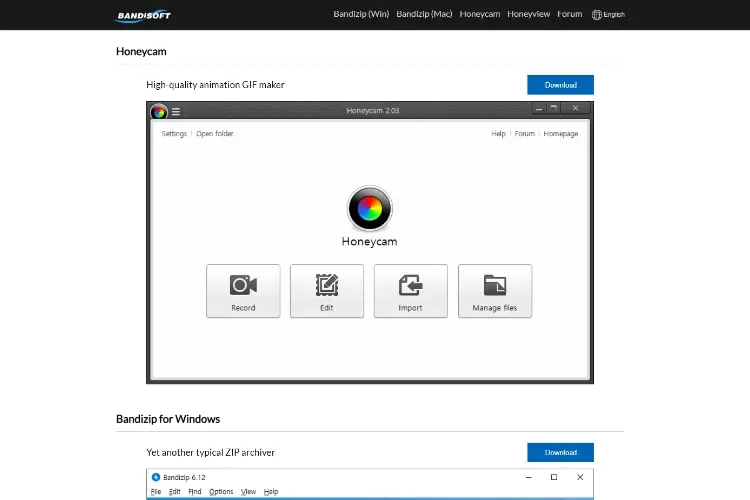Click the Bandizip for Windows heading
Screen dimensions: 750x500
(x=168, y=419)
